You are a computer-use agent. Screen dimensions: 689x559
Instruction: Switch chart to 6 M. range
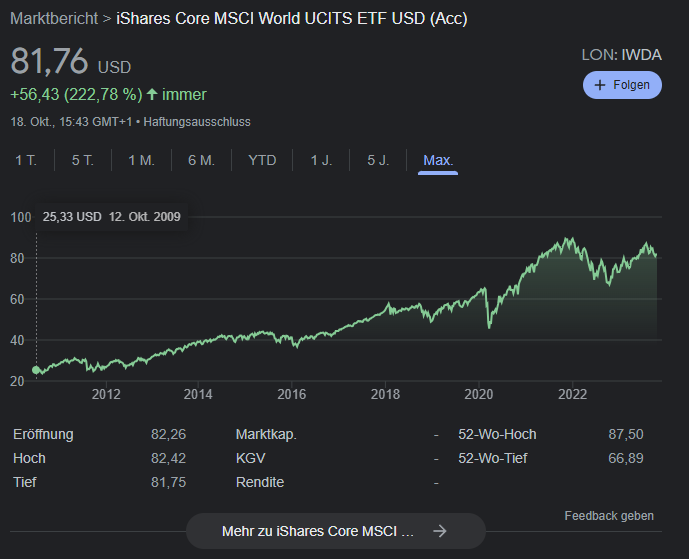pyautogui.click(x=201, y=160)
